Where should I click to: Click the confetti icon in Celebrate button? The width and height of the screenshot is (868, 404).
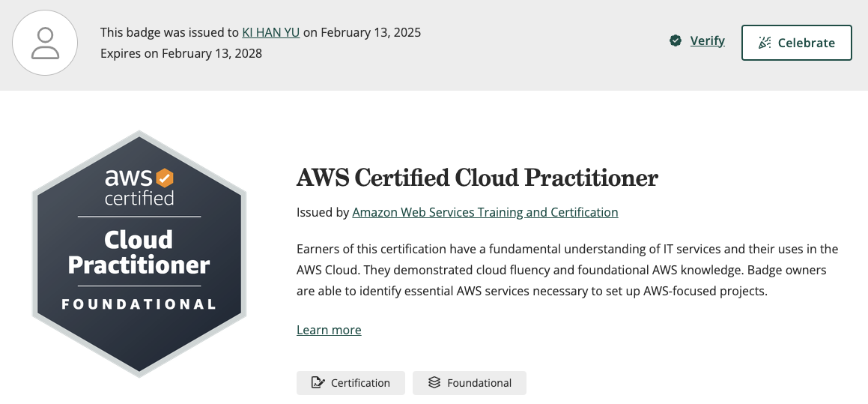[x=765, y=43]
